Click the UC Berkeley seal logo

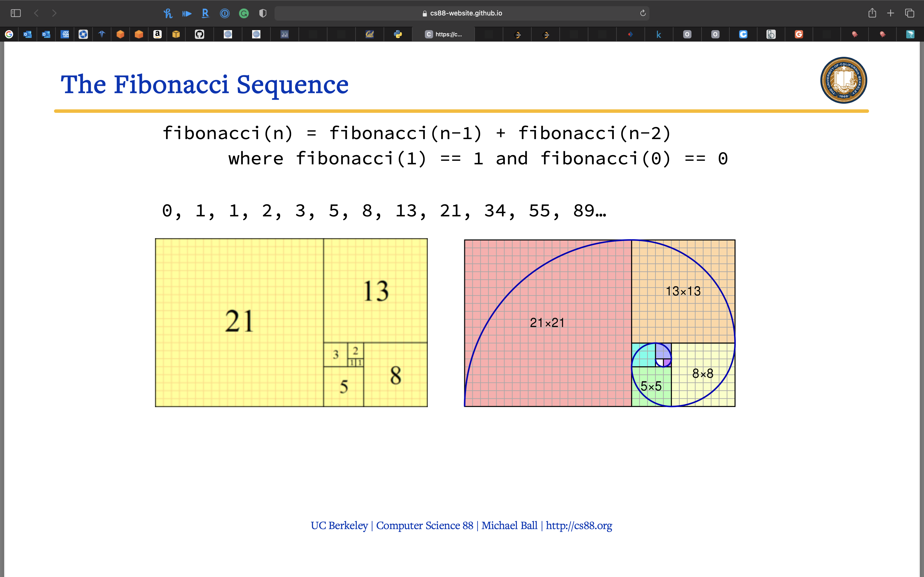pyautogui.click(x=844, y=80)
